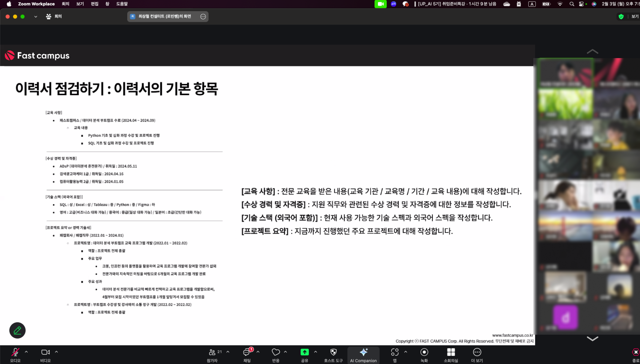640x364 pixels.
Task: Open Breakout Rooms icon
Action: point(451,352)
